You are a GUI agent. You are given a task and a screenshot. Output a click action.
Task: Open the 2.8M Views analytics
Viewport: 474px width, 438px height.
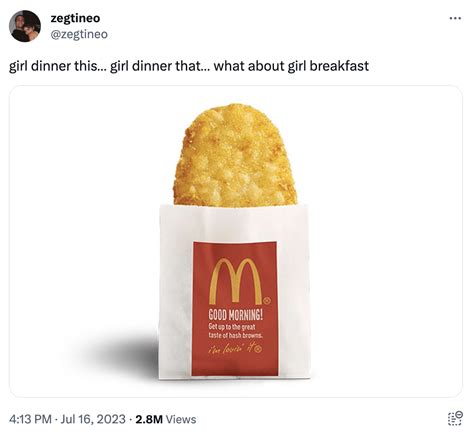pos(166,419)
